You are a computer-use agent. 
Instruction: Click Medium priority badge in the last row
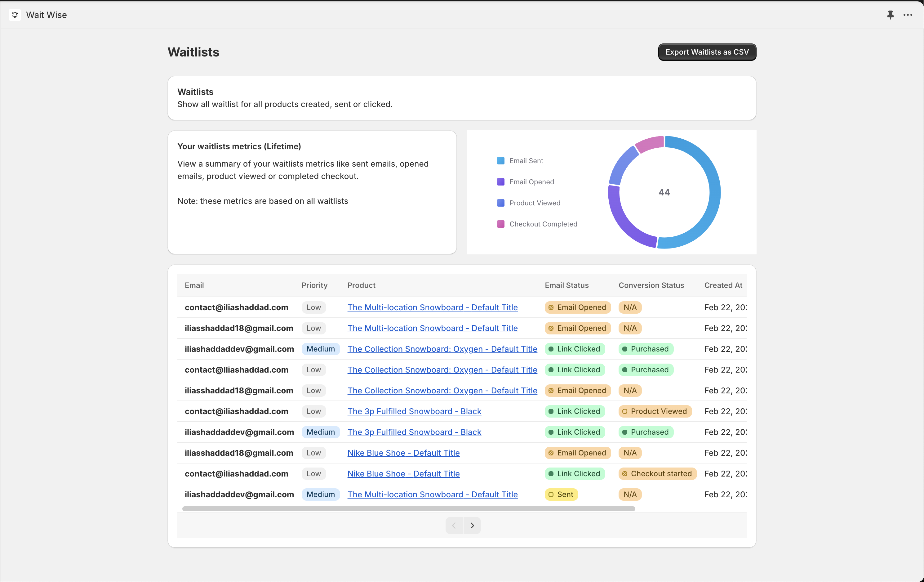[320, 494]
